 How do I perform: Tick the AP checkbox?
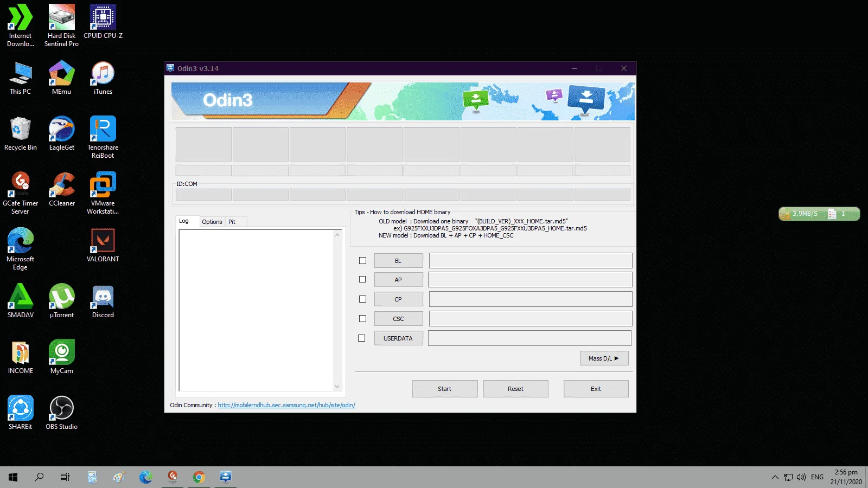click(x=362, y=279)
